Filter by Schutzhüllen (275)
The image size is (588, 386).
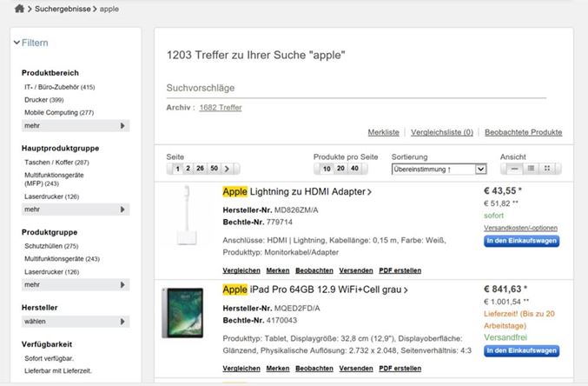[x=51, y=246]
